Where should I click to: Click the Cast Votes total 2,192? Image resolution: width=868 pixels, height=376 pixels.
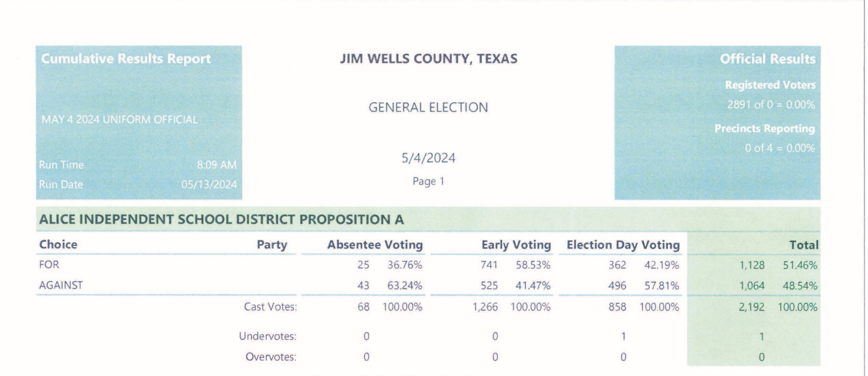point(751,307)
